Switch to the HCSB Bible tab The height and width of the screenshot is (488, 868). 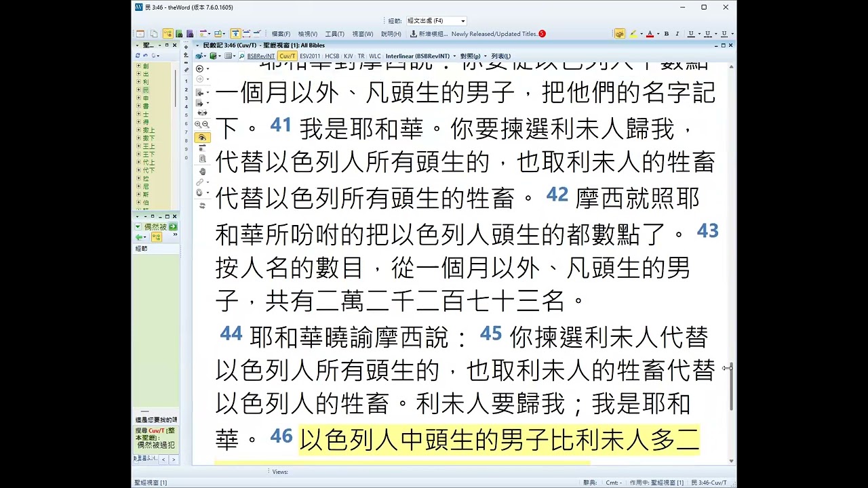point(332,56)
